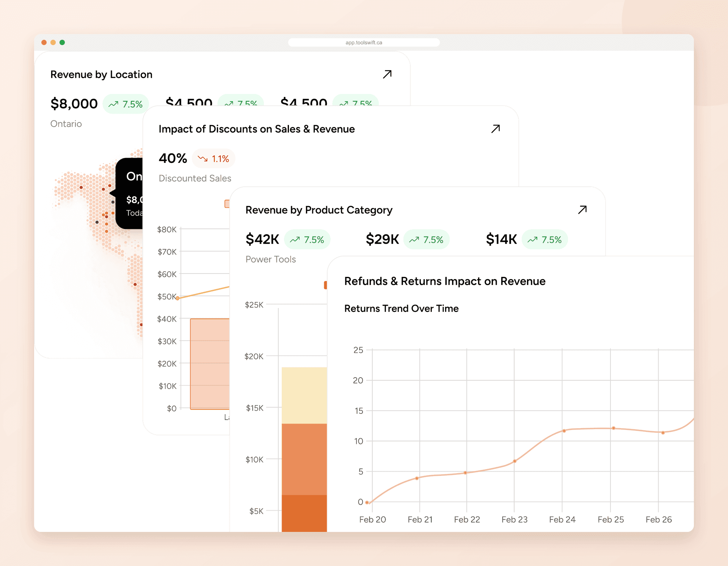
Task: Click the Feb 26 x-axis label
Action: point(659,520)
